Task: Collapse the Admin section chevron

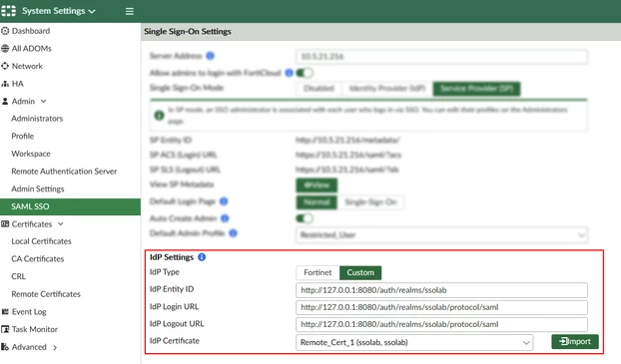Action: (x=44, y=102)
